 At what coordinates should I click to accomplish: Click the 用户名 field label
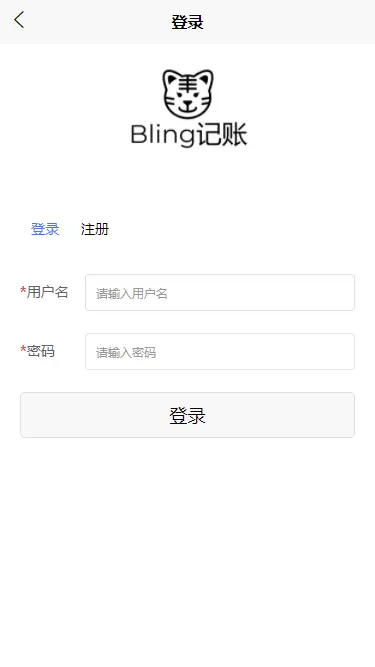coord(48,292)
